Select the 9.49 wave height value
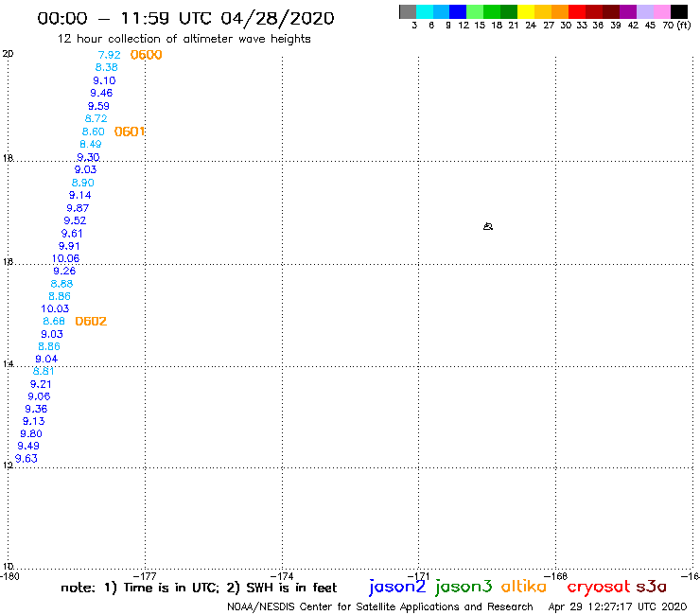 tap(28, 447)
